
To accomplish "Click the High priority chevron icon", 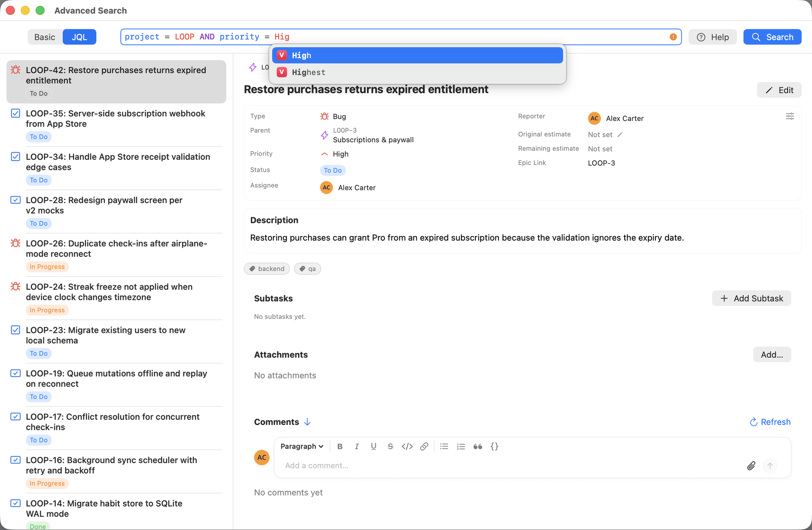I will tap(324, 154).
